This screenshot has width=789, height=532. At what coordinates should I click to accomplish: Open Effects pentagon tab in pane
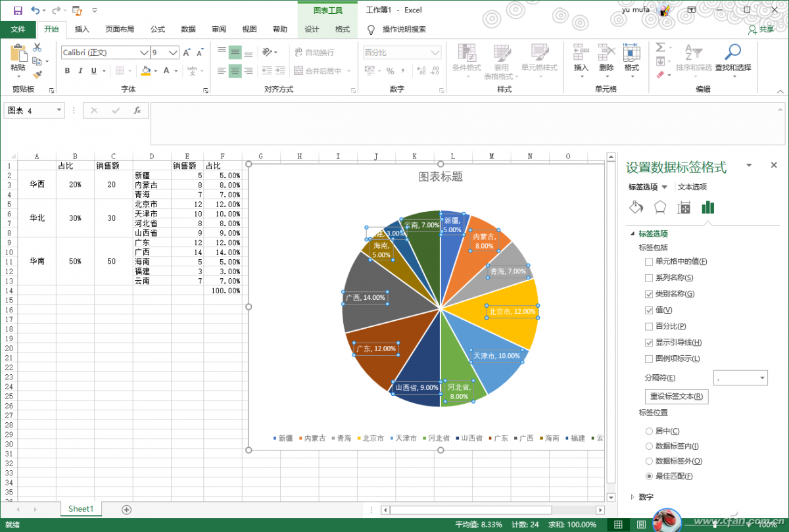click(660, 208)
